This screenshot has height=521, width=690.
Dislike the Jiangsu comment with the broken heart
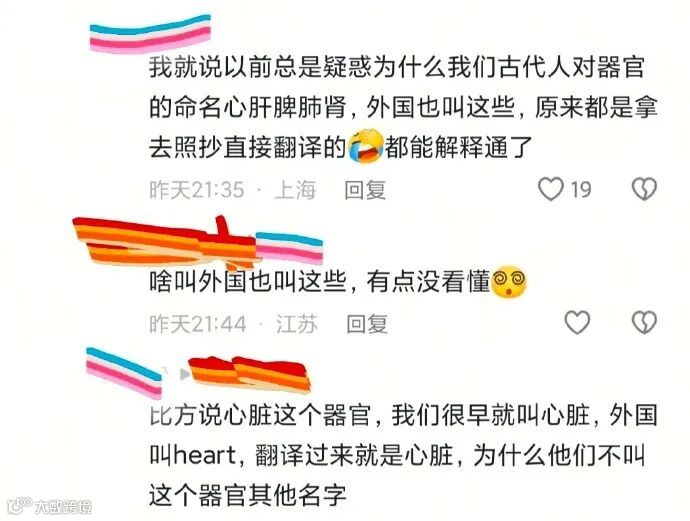tap(644, 323)
